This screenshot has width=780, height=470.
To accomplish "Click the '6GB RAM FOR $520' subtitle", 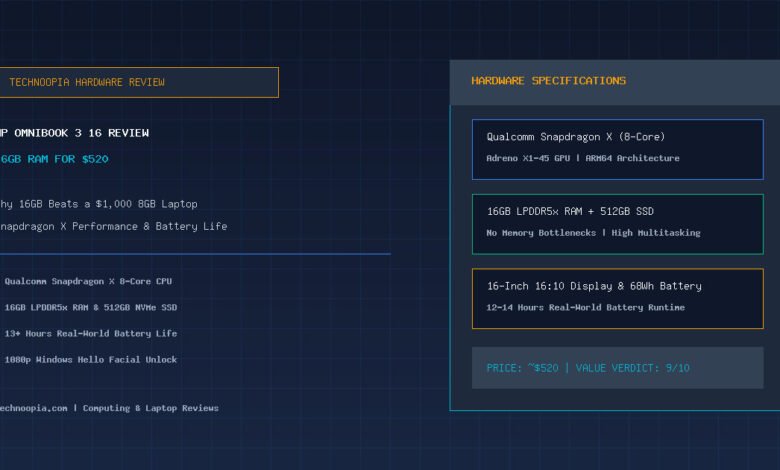I will click(x=54, y=159).
